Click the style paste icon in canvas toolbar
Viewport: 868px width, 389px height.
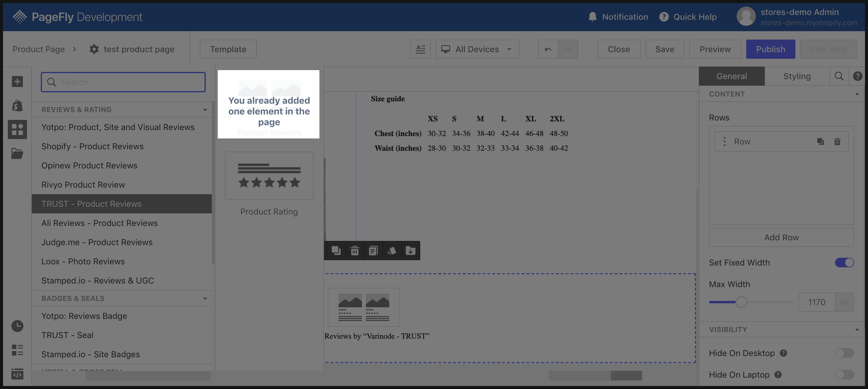[391, 251]
